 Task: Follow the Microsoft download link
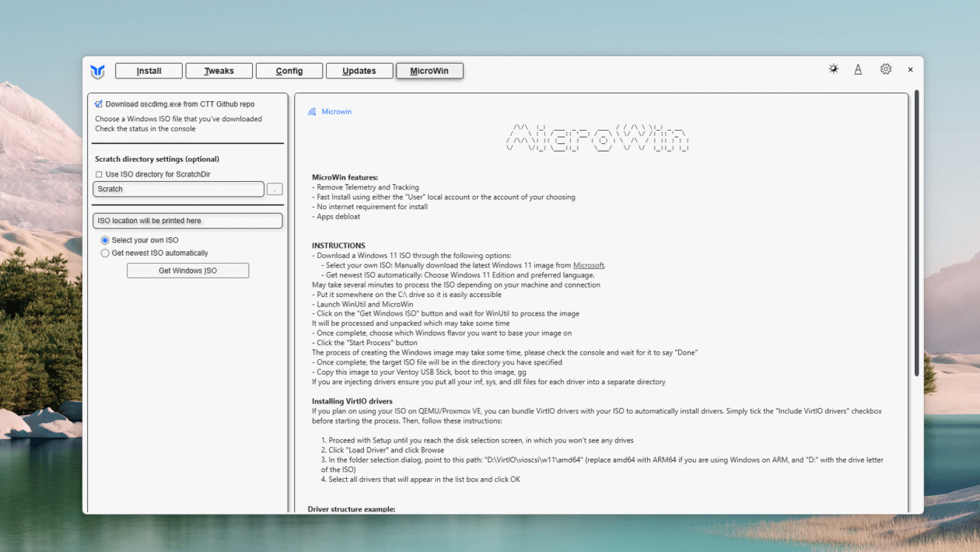click(x=588, y=266)
